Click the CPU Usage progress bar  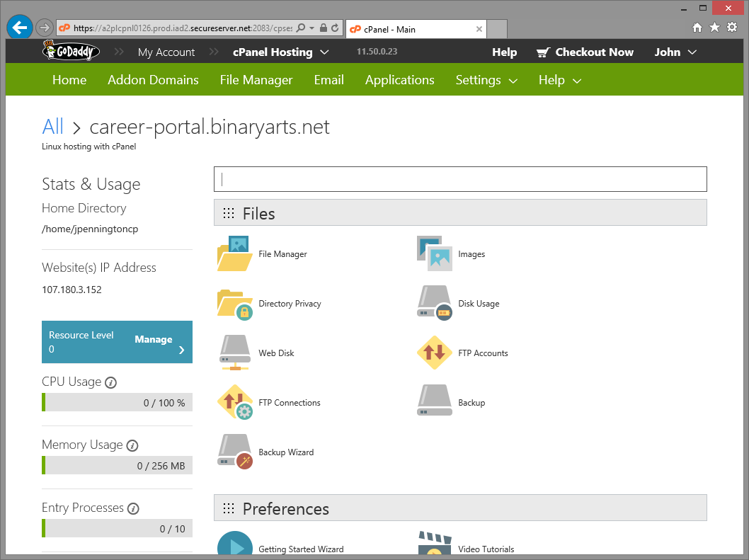(117, 402)
